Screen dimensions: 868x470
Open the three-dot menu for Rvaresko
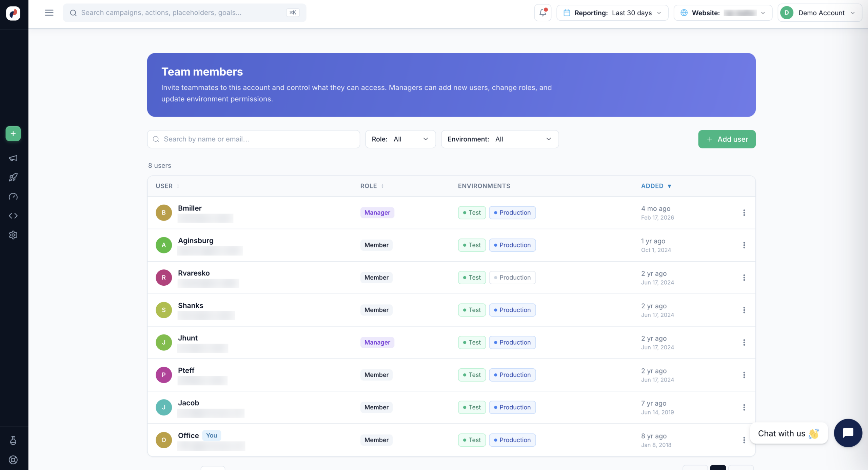click(x=744, y=278)
